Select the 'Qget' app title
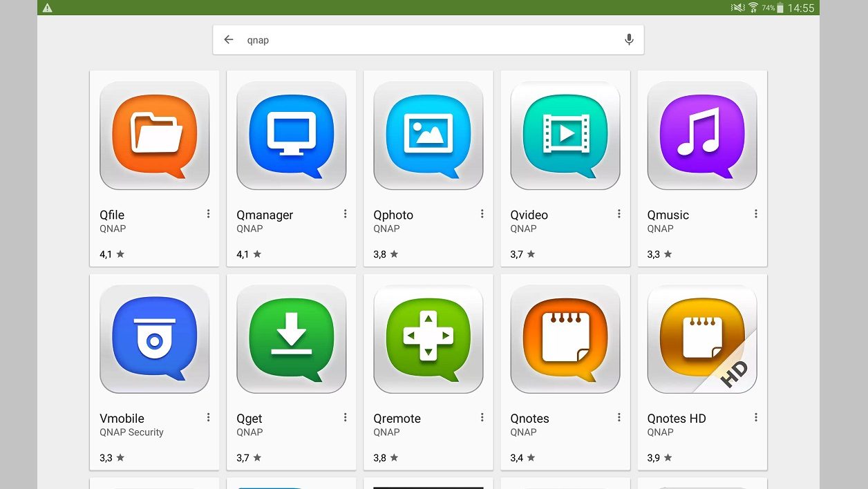 [x=249, y=419]
